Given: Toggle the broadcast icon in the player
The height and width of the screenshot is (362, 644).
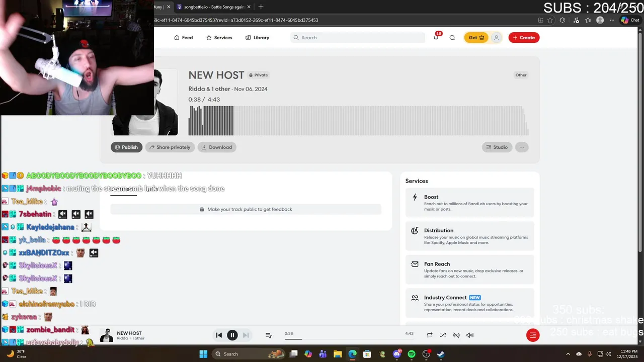Looking at the screenshot, I should 456,335.
